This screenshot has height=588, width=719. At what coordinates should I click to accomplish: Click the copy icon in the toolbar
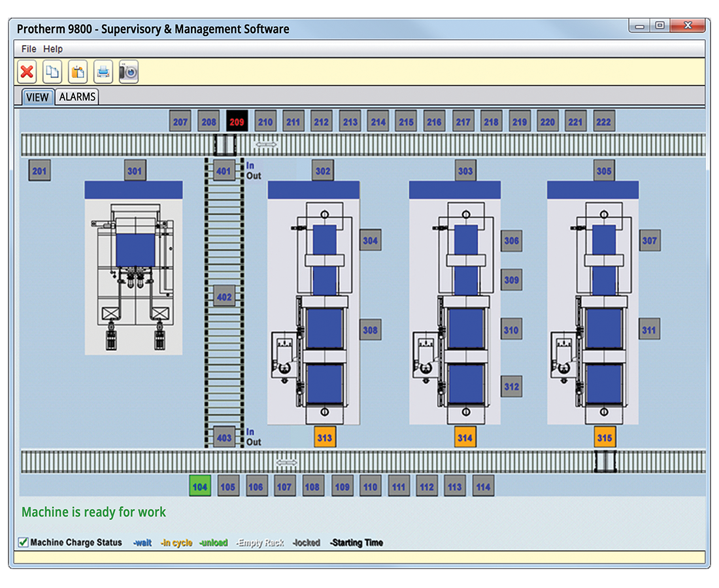[x=52, y=71]
